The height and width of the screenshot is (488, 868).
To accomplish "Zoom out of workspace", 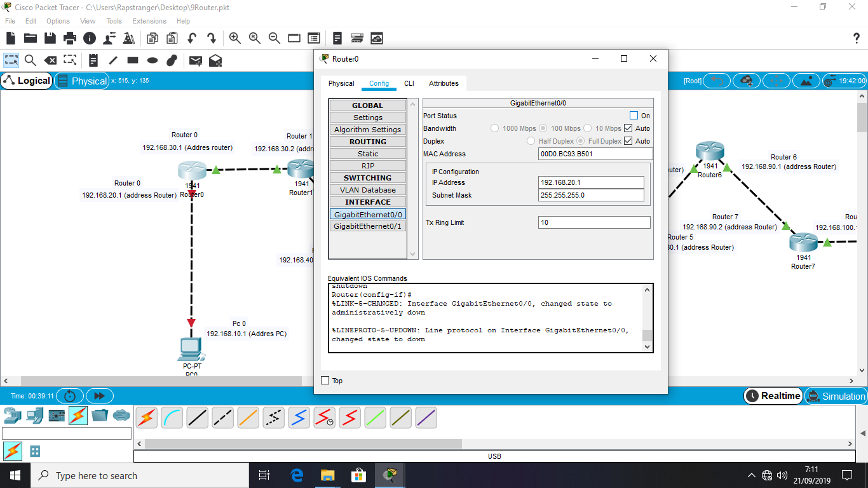I will tap(275, 38).
